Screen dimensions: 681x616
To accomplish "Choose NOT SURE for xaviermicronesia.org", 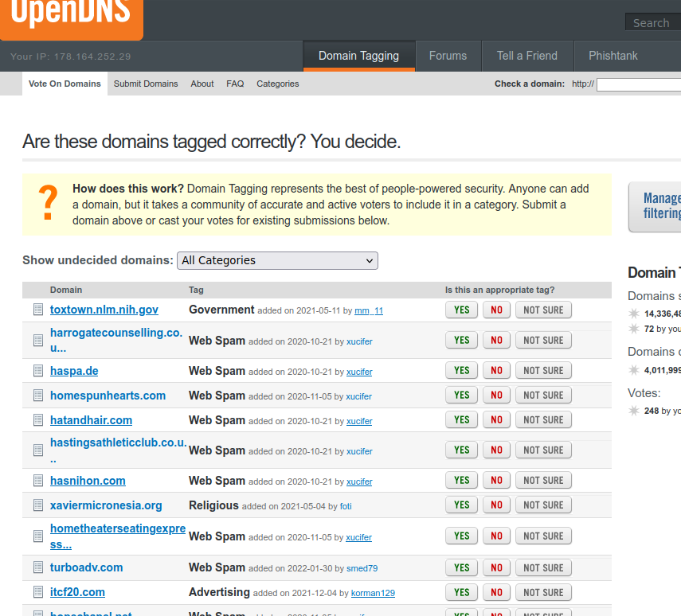I will [543, 505].
